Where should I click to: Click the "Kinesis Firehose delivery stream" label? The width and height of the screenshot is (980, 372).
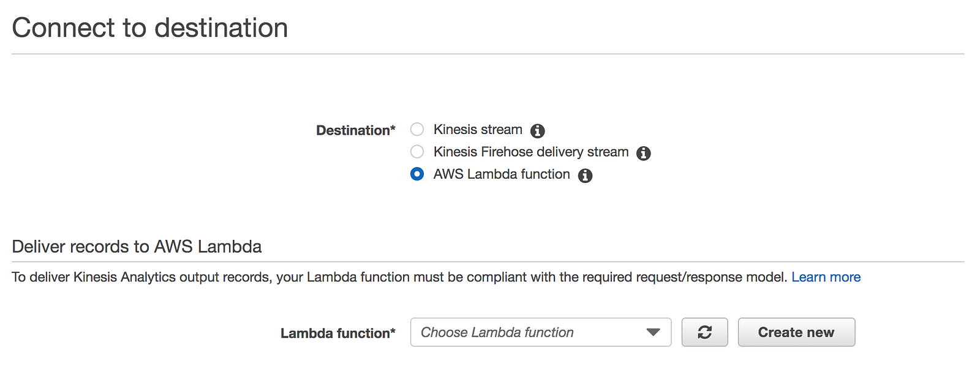(530, 152)
